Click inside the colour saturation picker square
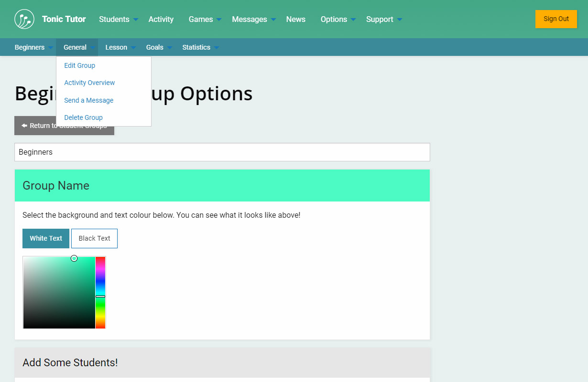 pos(59,292)
